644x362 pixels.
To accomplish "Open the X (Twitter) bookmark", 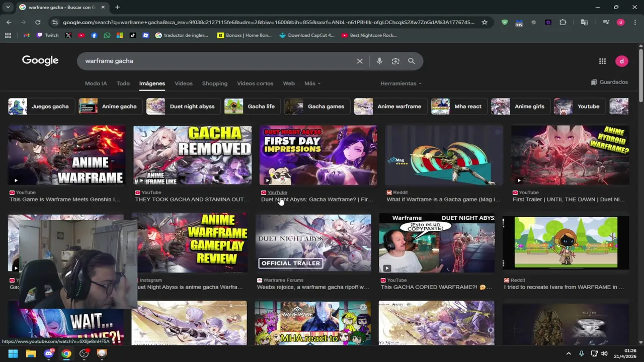I will (68, 35).
